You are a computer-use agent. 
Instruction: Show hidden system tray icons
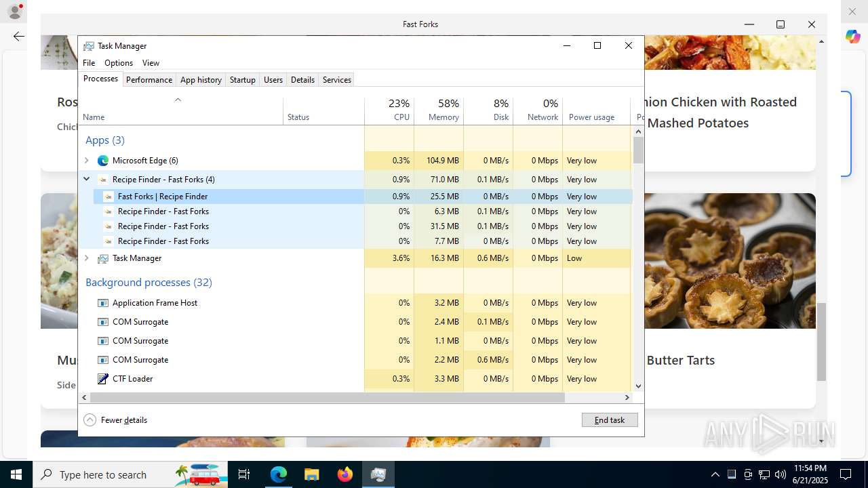click(715, 474)
